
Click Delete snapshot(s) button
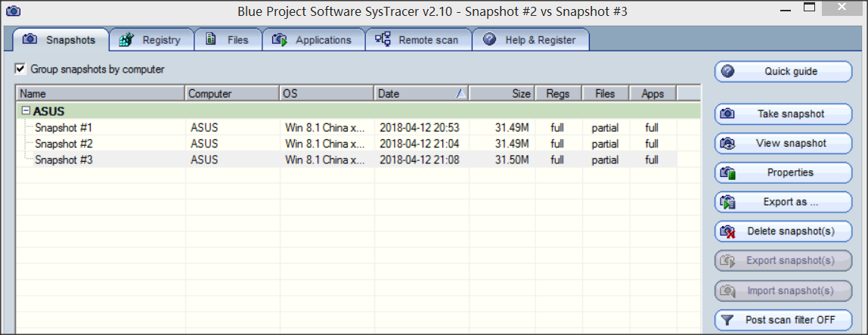click(783, 231)
